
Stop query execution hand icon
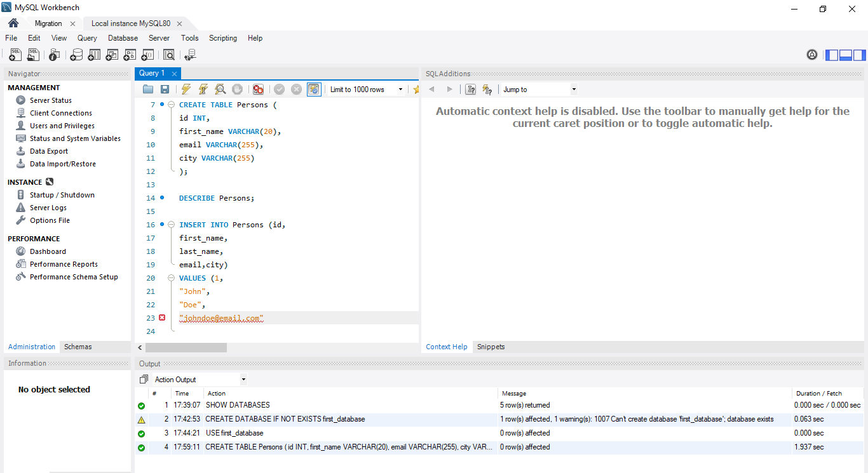coord(237,90)
